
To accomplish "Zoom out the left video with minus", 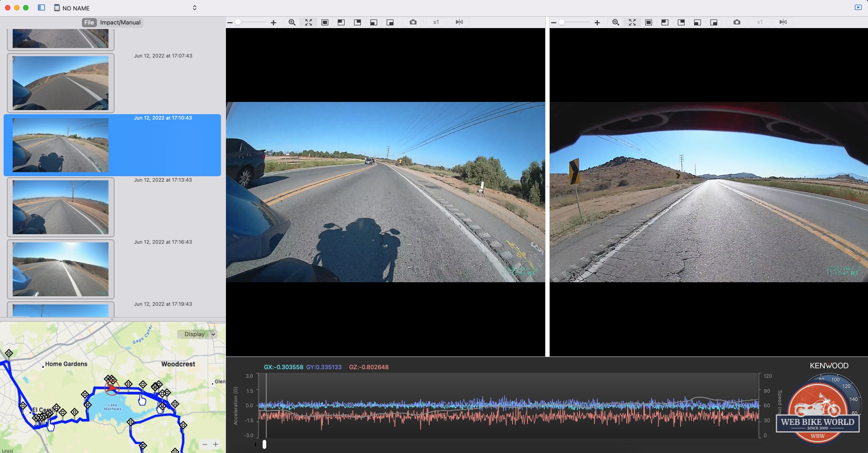I will pyautogui.click(x=230, y=22).
